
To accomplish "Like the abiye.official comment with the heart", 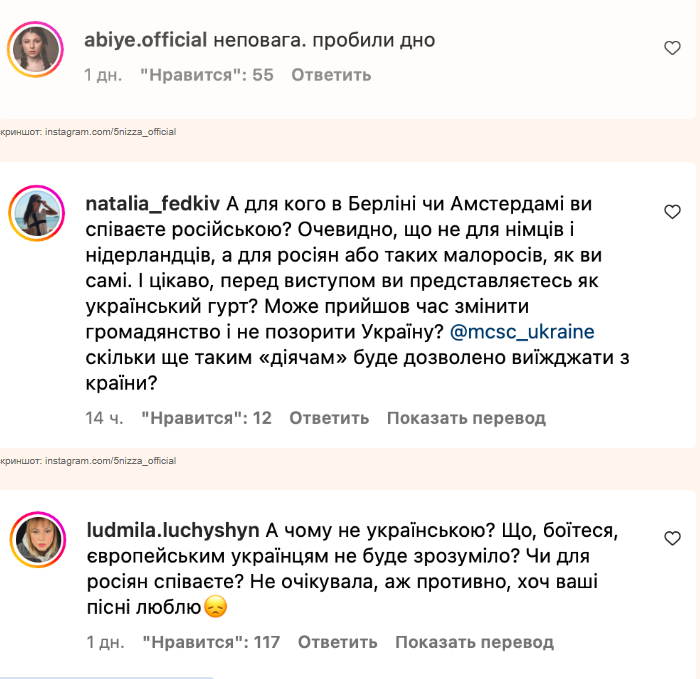I will [673, 48].
